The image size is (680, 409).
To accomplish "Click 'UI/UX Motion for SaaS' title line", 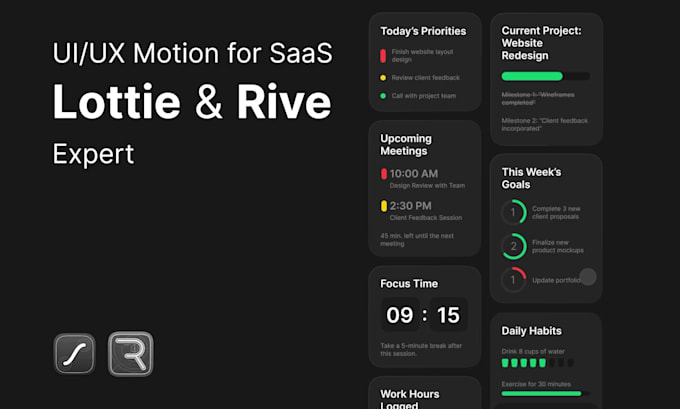I will click(x=193, y=53).
